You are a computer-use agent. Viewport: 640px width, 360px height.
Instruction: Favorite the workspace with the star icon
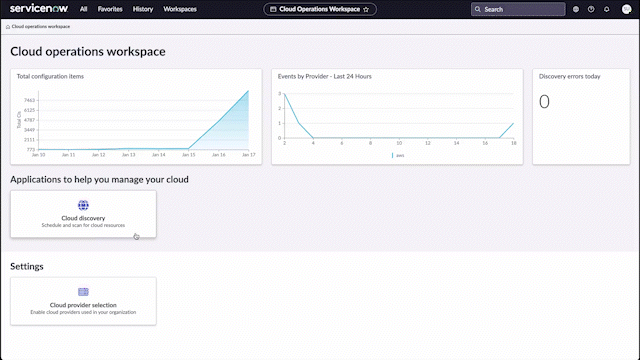366,9
